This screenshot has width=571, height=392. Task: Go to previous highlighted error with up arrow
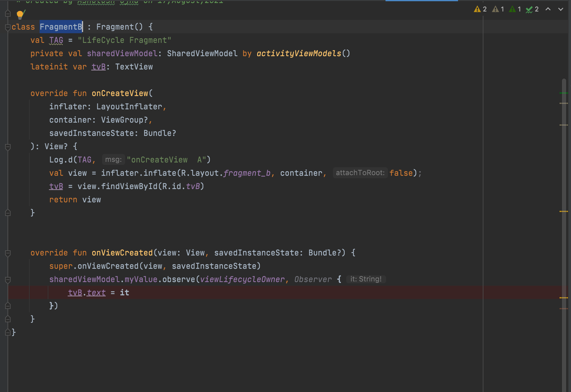tap(548, 9)
